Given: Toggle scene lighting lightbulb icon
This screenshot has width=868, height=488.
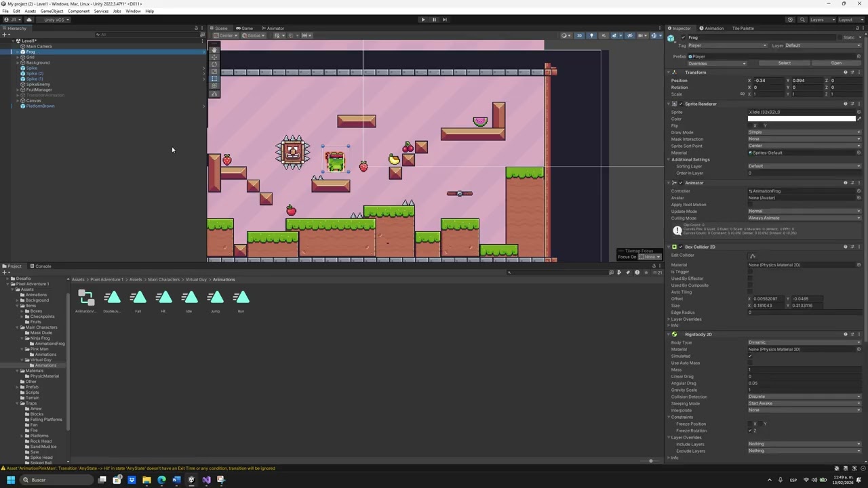Looking at the screenshot, I should [x=591, y=35].
